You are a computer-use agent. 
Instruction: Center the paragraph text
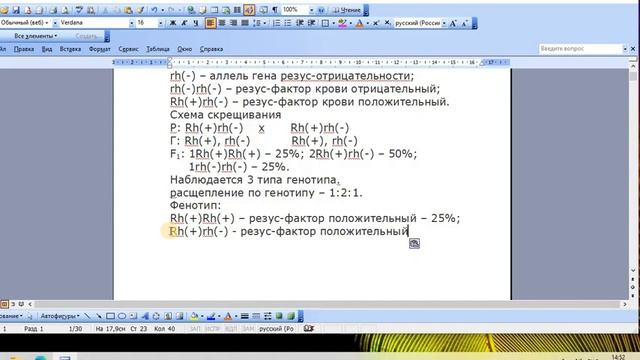222,23
